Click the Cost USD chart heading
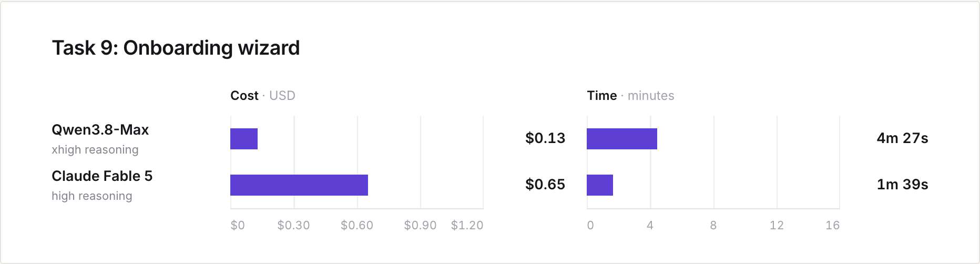This screenshot has width=980, height=264. (x=263, y=96)
